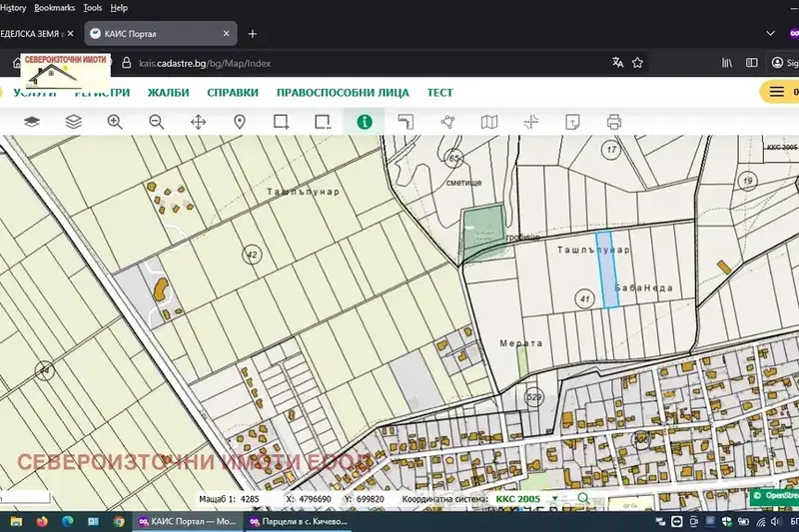Click the volume speaker tray icon
799x532 pixels.
click(776, 521)
